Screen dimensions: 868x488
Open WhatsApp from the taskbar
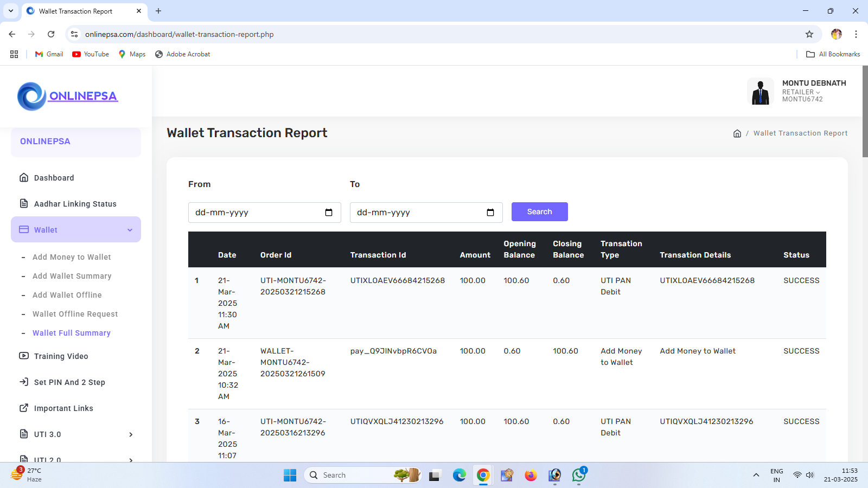(579, 476)
